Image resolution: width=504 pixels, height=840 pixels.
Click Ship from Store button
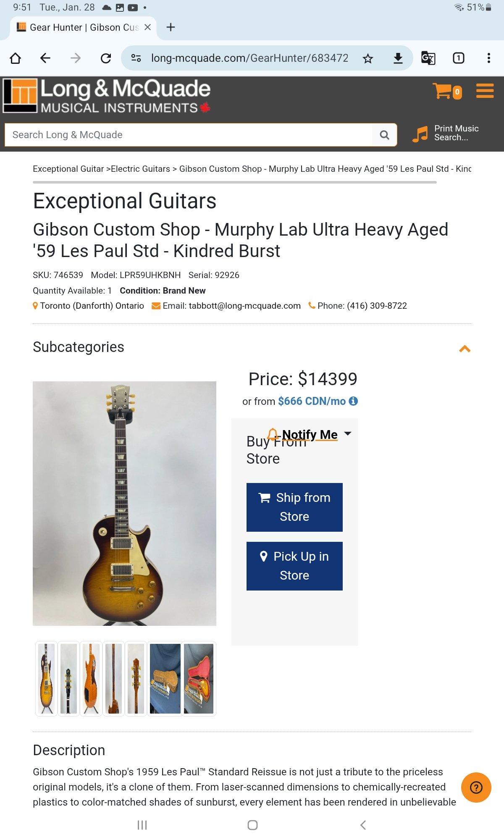click(x=294, y=507)
